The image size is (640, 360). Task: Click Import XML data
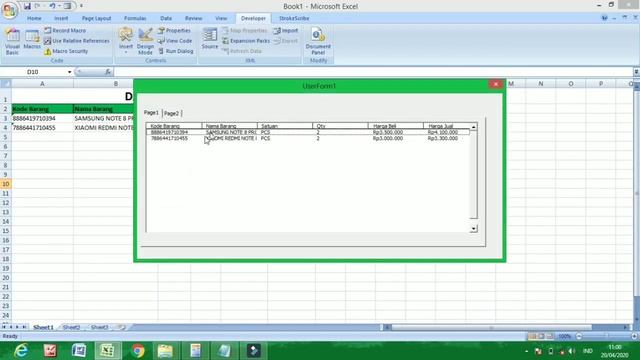pyautogui.click(x=286, y=31)
